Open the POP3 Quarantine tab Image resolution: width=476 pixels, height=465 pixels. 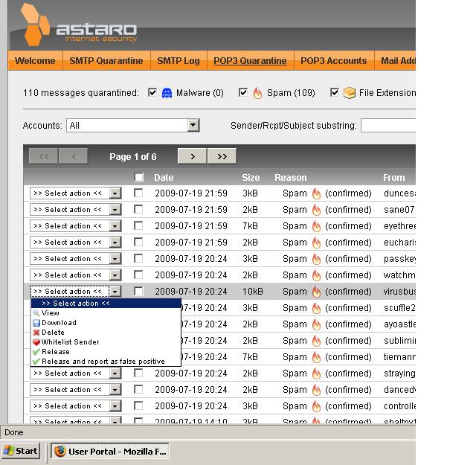[250, 61]
